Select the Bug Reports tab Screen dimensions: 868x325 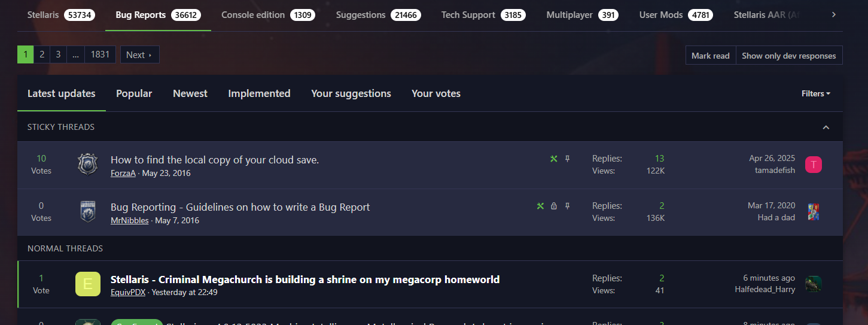(158, 15)
